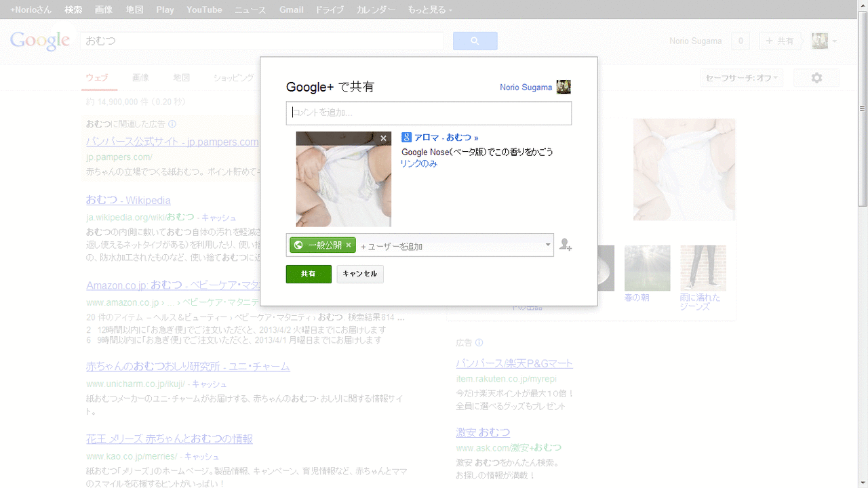The width and height of the screenshot is (868, 488).
Task: Focus the コメントを追加 comment field
Action: tap(429, 113)
